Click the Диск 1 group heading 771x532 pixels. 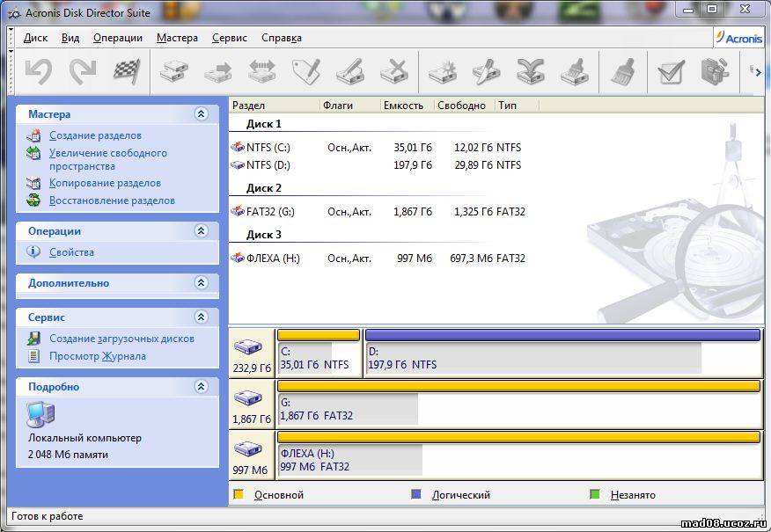point(264,124)
